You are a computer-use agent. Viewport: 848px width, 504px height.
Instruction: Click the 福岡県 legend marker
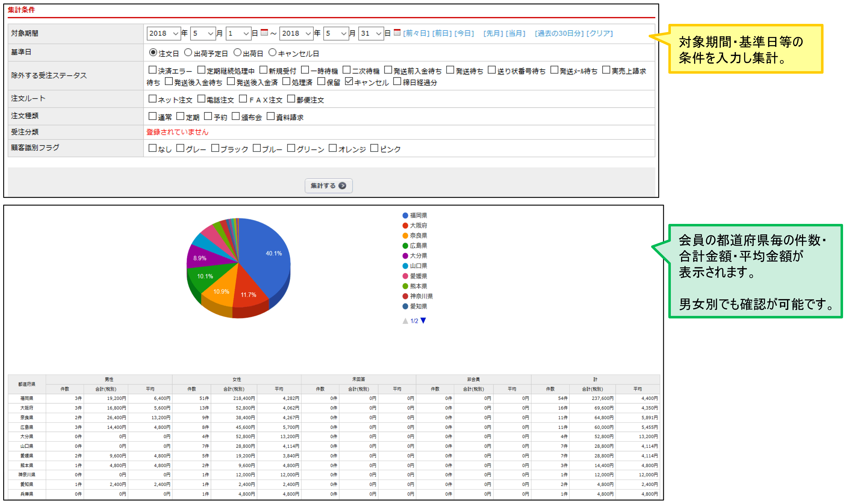tap(405, 215)
